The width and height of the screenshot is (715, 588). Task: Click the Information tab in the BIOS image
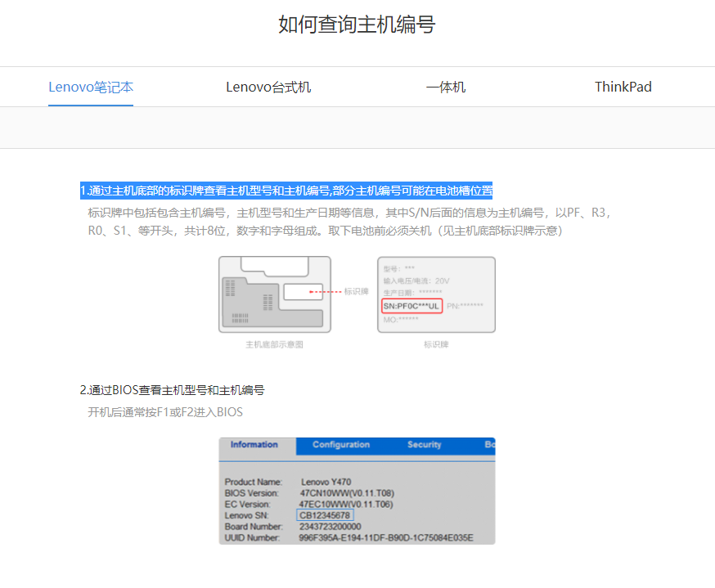pyautogui.click(x=254, y=444)
